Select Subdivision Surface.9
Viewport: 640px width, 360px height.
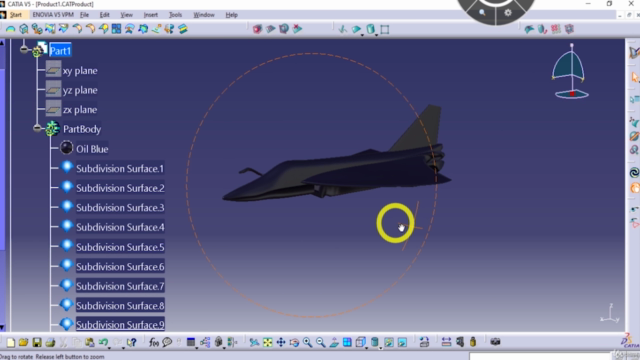[x=120, y=325]
